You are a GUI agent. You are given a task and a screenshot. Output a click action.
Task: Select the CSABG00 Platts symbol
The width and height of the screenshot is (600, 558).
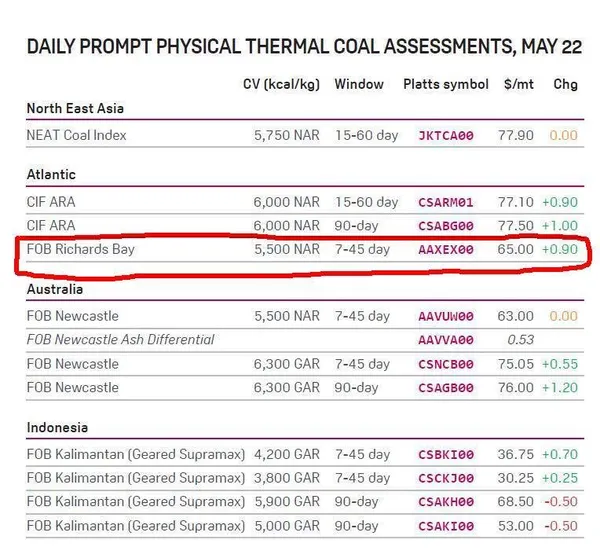point(446,226)
